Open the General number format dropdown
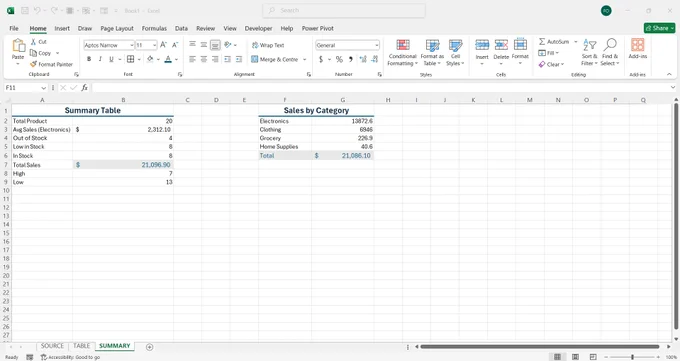 [376, 45]
